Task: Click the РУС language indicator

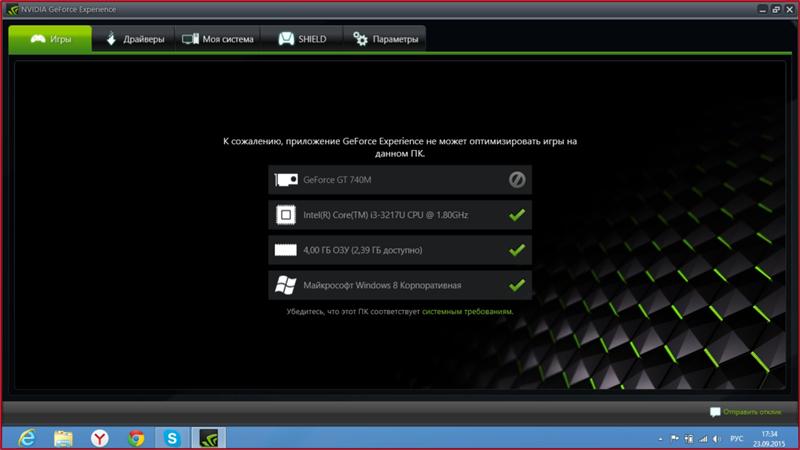Action: click(x=737, y=439)
